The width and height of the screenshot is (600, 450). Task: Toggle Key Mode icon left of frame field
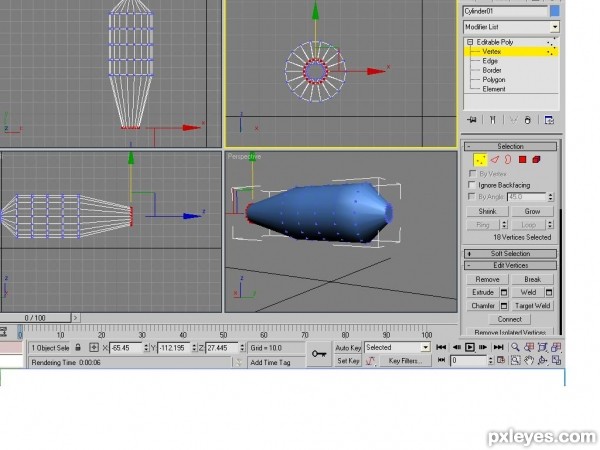(441, 360)
